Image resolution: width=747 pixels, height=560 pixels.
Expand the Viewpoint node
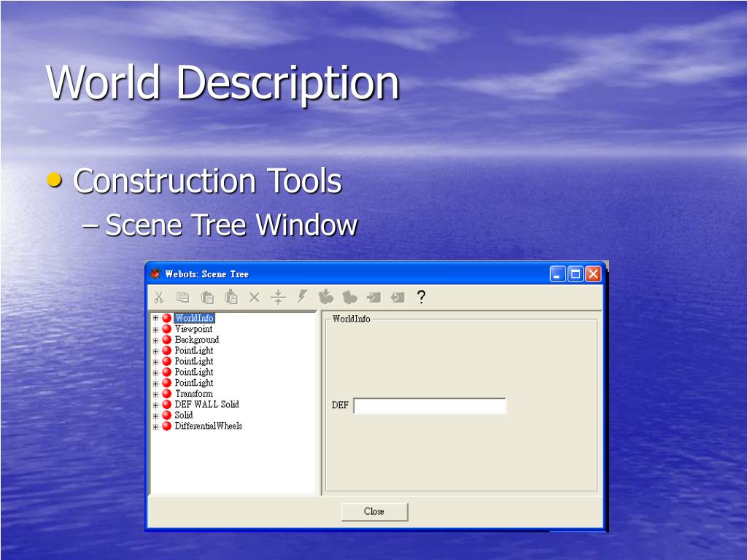[155, 329]
